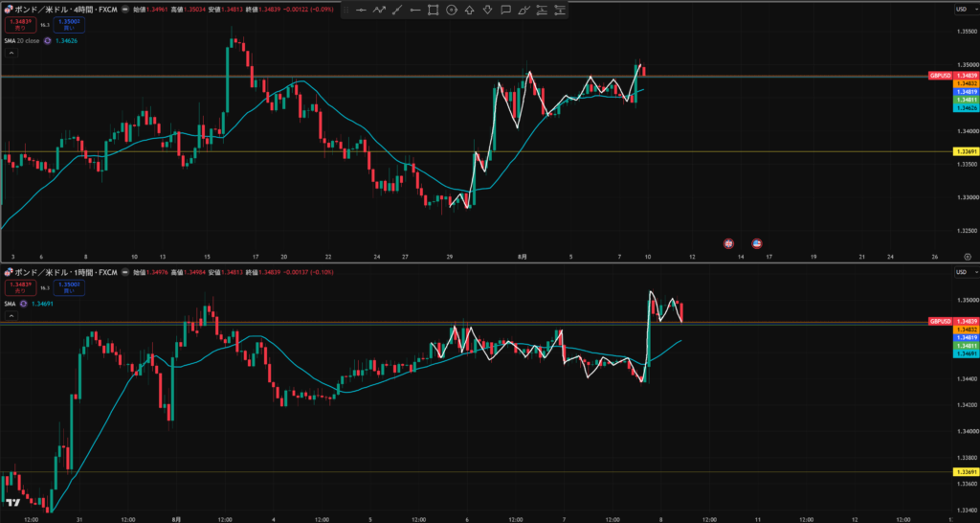The image size is (980, 523).
Task: Click the round minus icon in 4-hour chart header
Action: (126, 10)
